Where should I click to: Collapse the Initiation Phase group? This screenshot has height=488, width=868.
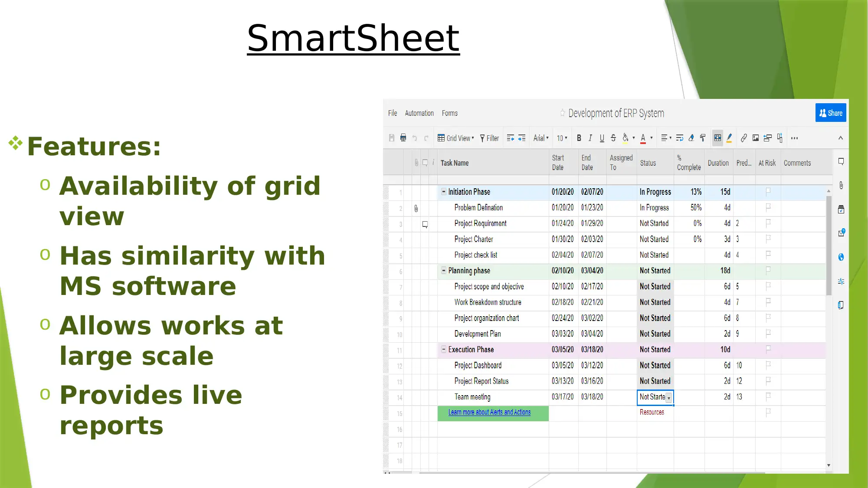coord(443,191)
